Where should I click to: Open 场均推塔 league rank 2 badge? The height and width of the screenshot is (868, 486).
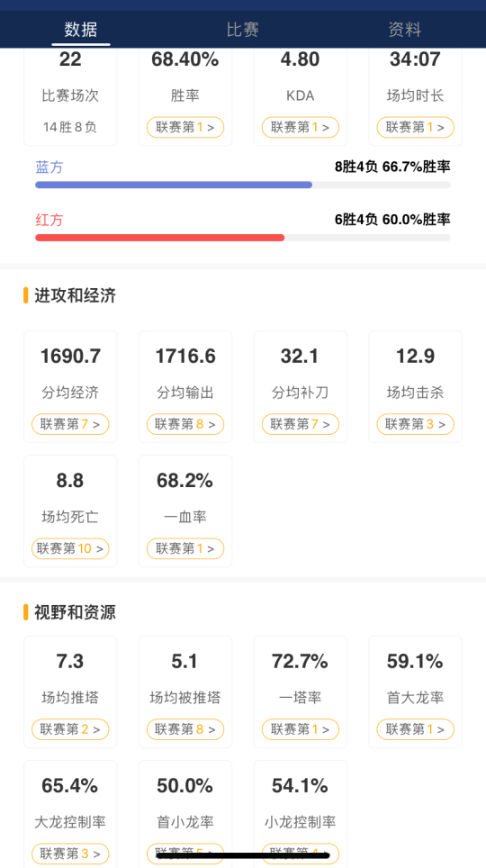[70, 729]
